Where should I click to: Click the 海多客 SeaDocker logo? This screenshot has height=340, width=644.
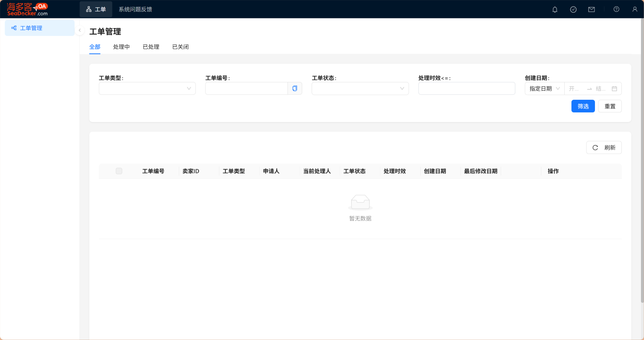pos(27,9)
